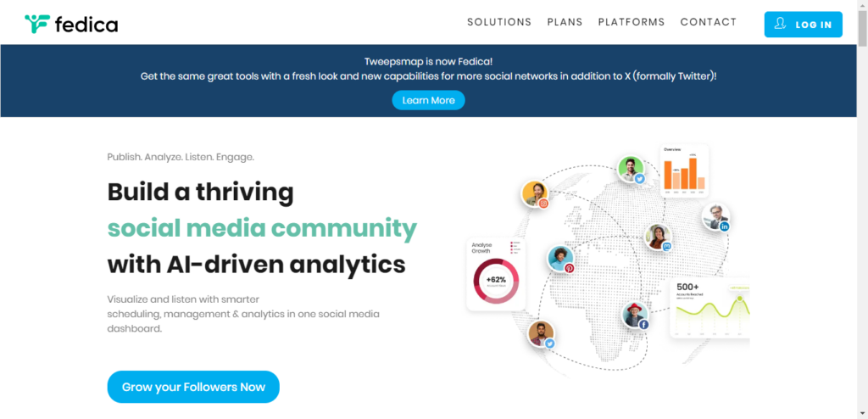The width and height of the screenshot is (868, 419).
Task: Click the fedica logo icon
Action: coord(37,24)
